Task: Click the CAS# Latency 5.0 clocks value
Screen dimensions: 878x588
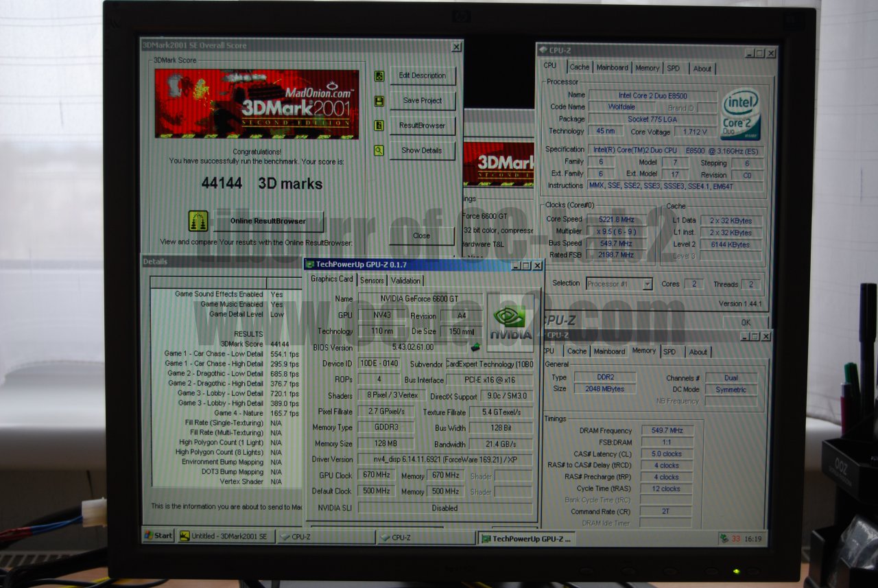Action: [x=667, y=454]
